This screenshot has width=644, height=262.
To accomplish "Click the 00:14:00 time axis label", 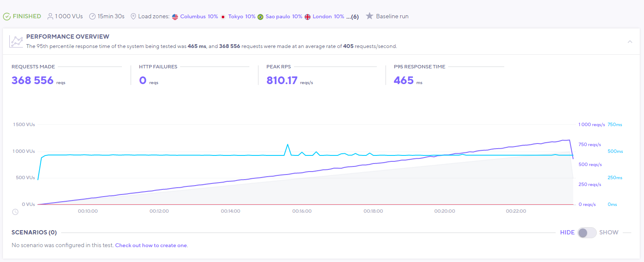I will tap(230, 211).
